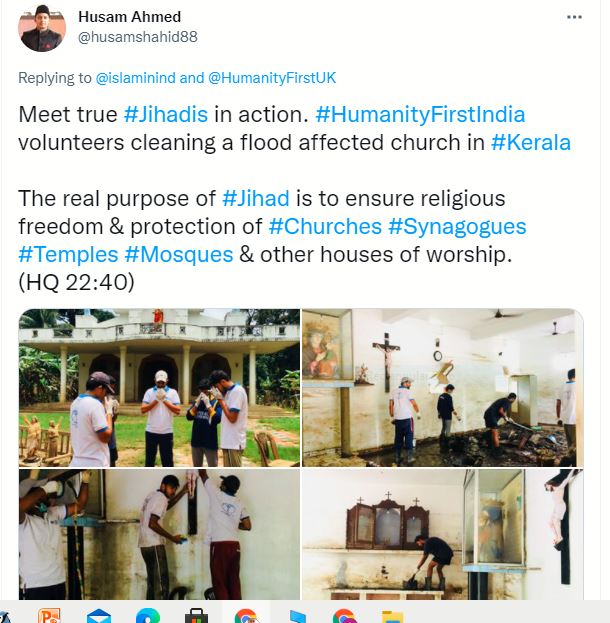Click the #Temples hashtag
The image size is (610, 623).
tap(68, 254)
